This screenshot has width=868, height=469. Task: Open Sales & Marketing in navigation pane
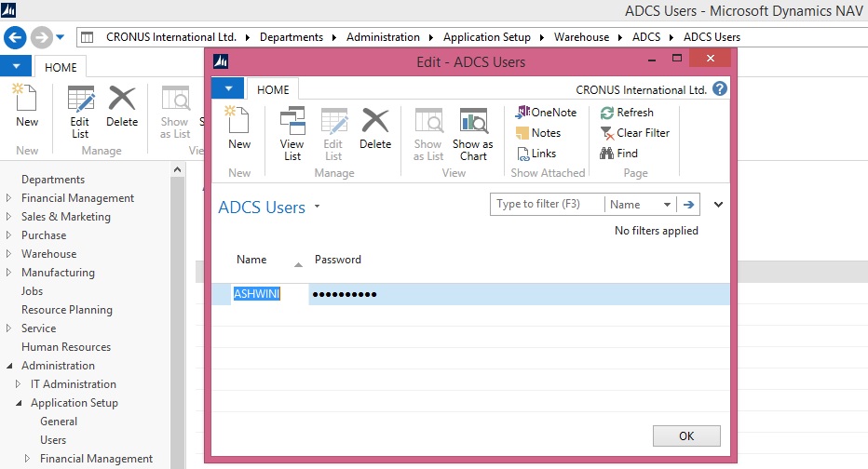66,216
